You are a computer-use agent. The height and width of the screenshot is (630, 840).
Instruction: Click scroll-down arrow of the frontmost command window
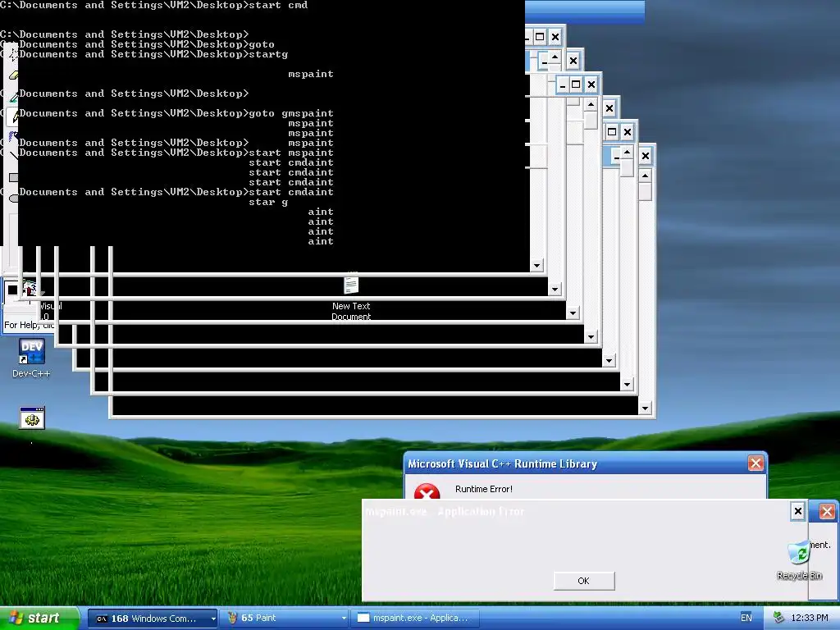(x=537, y=265)
